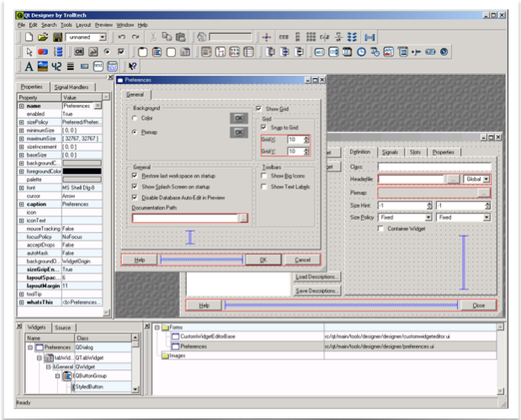Open the Layout menu

[x=83, y=25]
